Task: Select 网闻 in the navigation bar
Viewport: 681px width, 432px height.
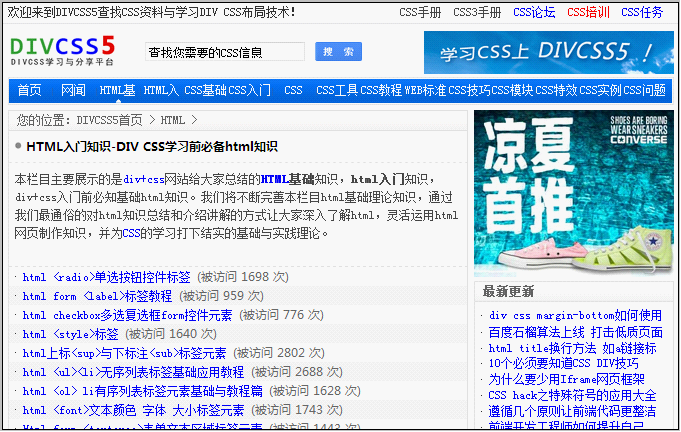Action: 73,90
